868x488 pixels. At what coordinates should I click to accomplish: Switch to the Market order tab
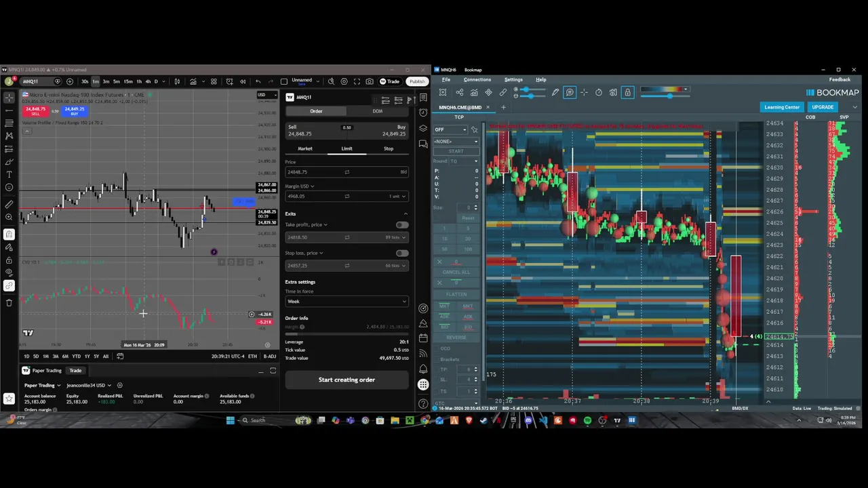point(305,148)
